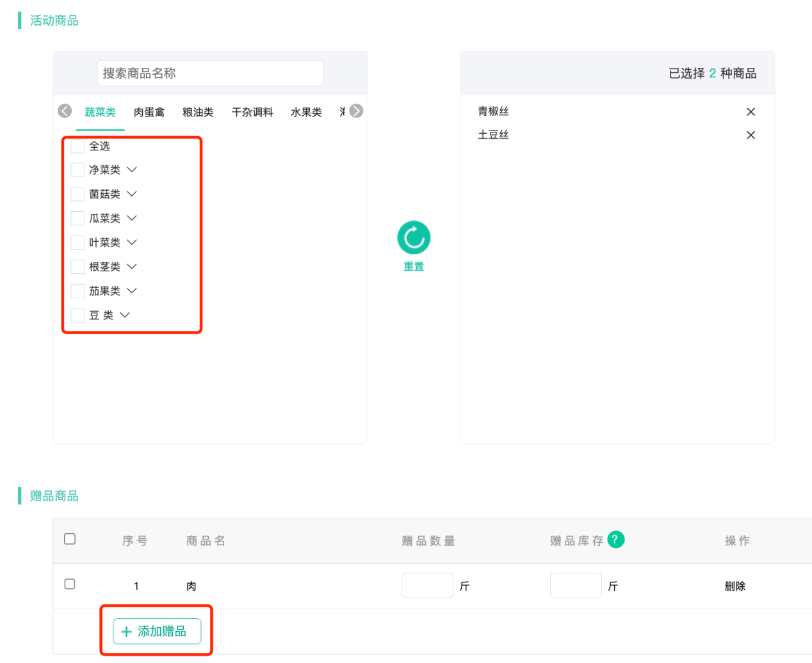
Task: Switch to the 肉蛋禽 tab
Action: point(149,113)
